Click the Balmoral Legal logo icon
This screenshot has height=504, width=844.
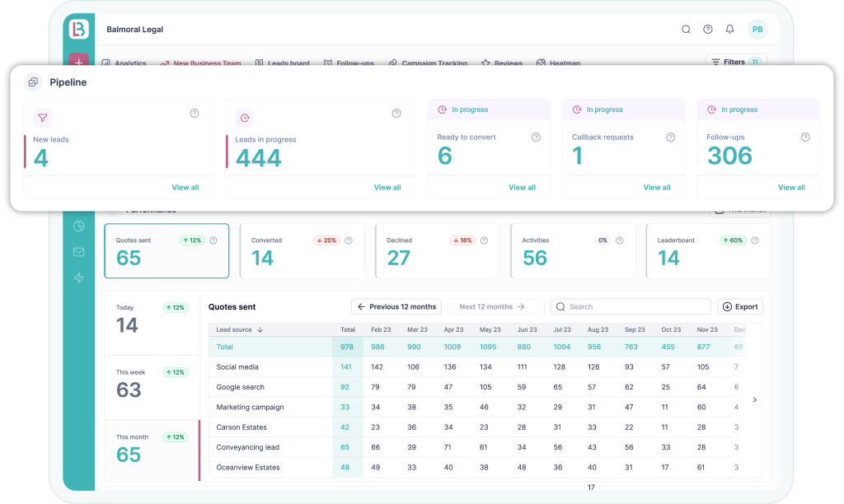pos(79,29)
